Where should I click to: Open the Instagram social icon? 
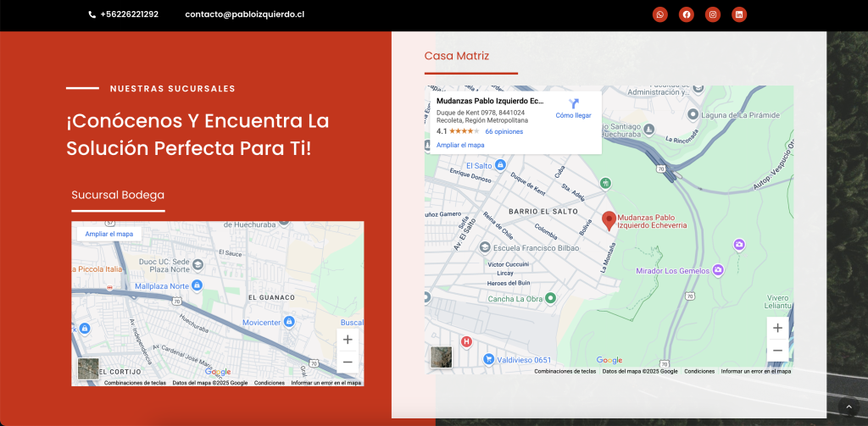(713, 15)
